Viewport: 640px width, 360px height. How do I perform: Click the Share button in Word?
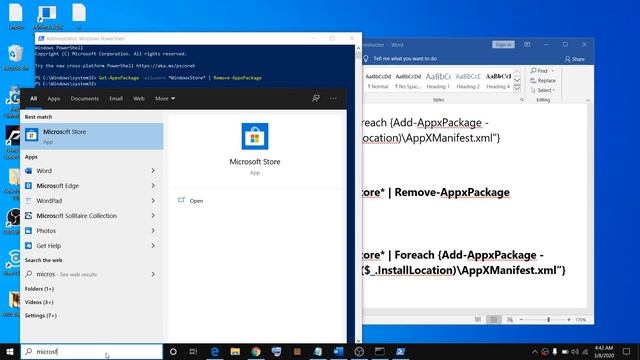tap(575, 59)
